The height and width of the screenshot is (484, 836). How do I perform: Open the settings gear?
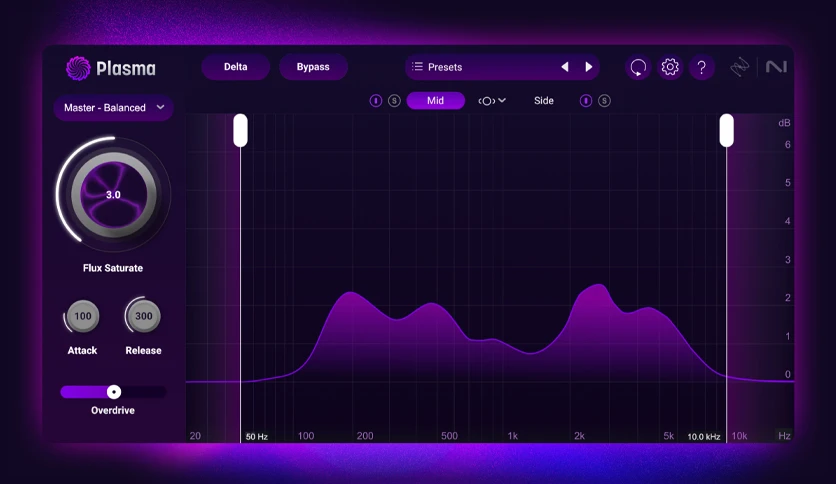point(670,67)
